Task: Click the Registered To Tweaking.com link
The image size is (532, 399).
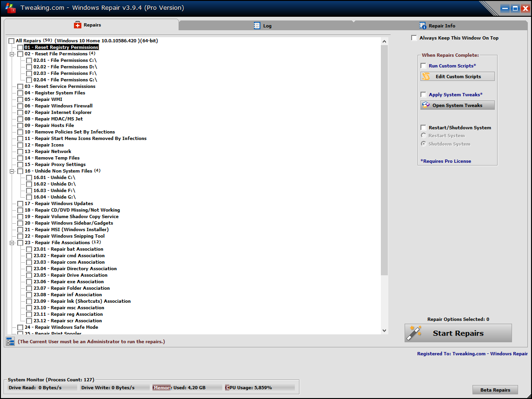Action: tap(472, 353)
